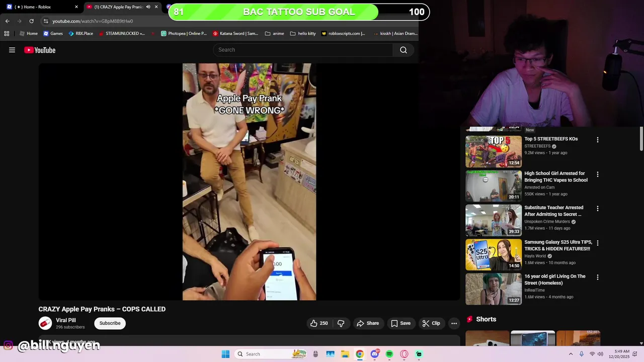Image resolution: width=644 pixels, height=362 pixels.
Task: Click the YouTube logo home link
Action: [40, 50]
